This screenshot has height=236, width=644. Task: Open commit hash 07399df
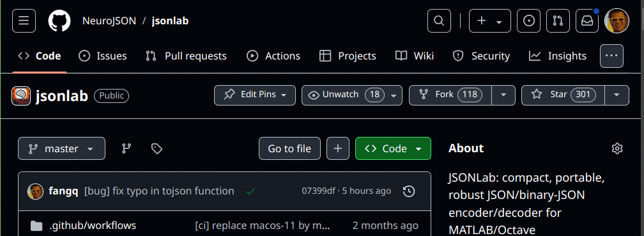pyautogui.click(x=319, y=191)
